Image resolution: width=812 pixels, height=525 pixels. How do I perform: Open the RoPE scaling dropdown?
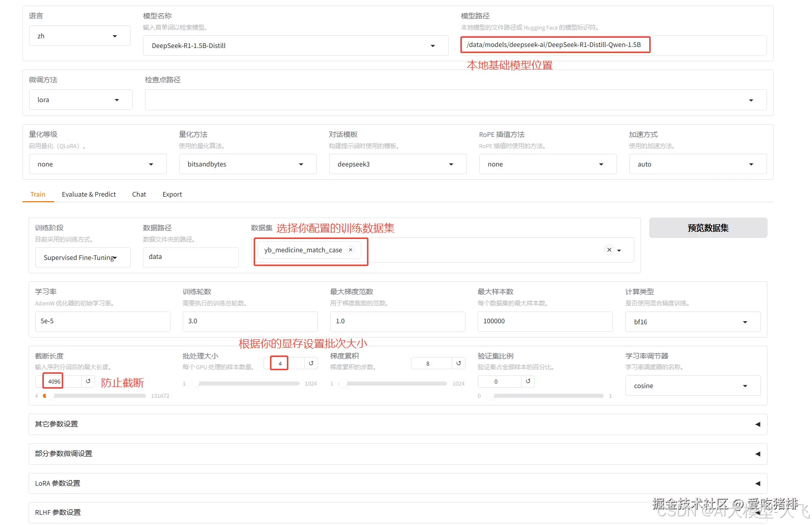tap(548, 164)
